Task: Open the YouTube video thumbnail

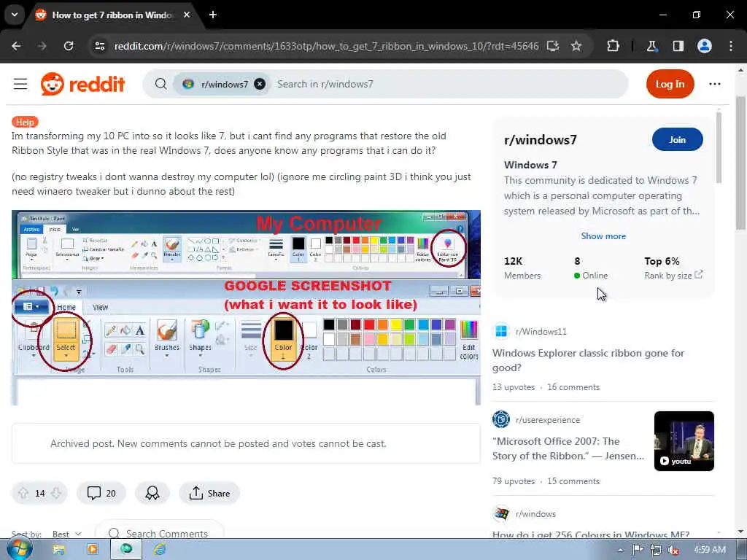Action: tap(684, 441)
